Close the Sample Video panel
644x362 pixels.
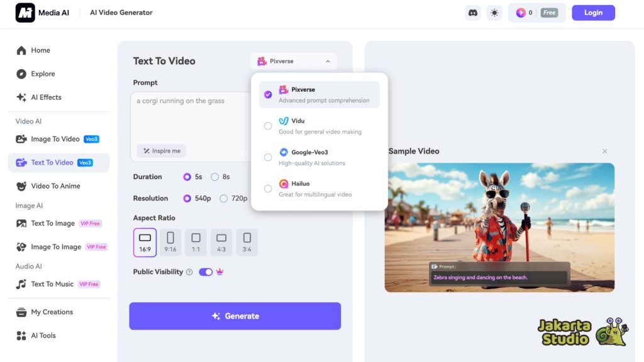[604, 151]
